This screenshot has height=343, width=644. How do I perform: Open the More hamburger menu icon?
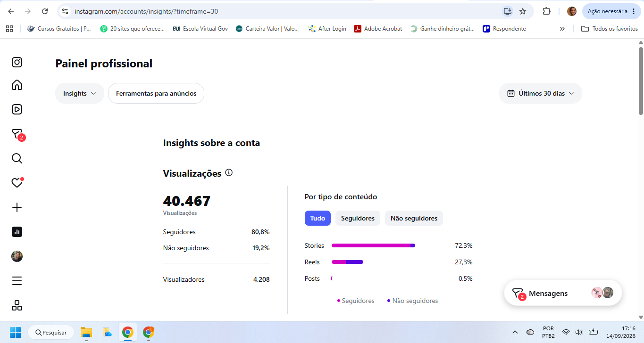pos(17,281)
